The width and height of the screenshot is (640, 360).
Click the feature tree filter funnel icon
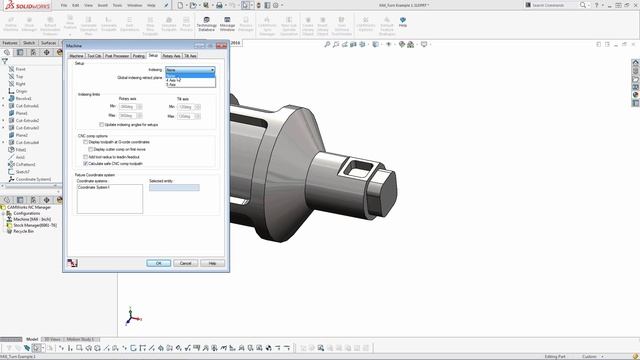(4, 61)
